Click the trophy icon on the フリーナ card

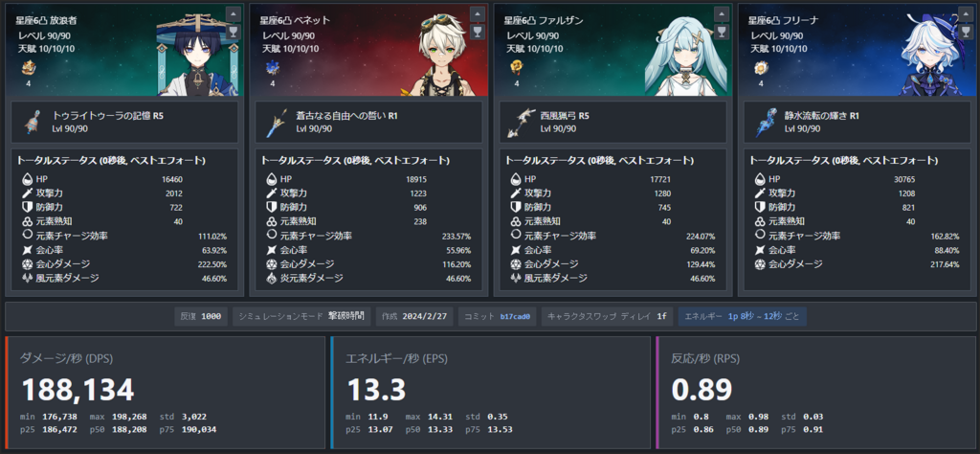tap(966, 32)
